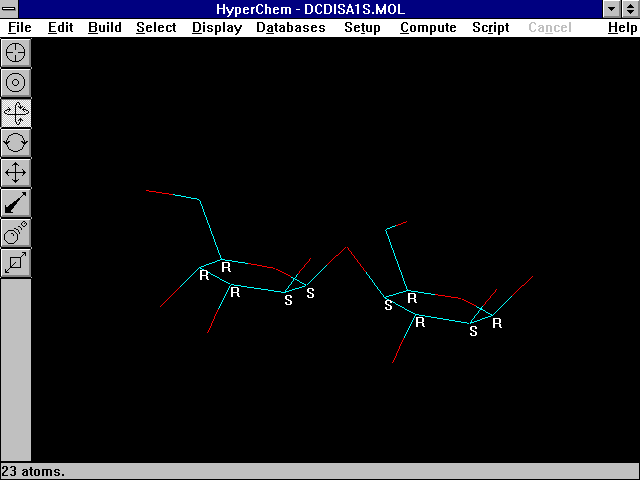
Task: Activate the Z translation tool
Action: click(x=16, y=202)
